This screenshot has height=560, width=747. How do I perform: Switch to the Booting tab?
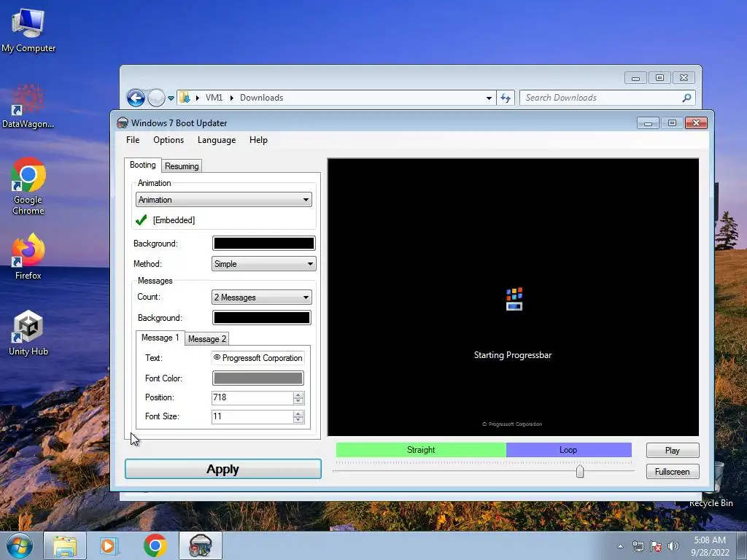(142, 165)
